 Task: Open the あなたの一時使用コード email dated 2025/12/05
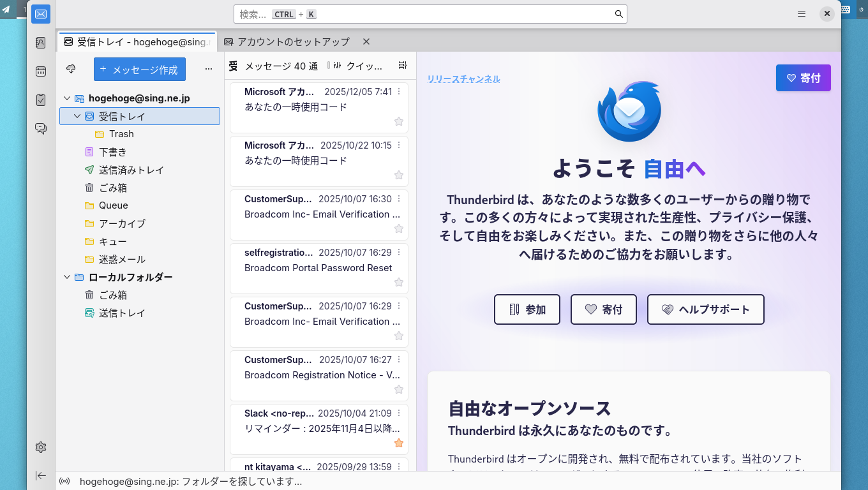319,107
